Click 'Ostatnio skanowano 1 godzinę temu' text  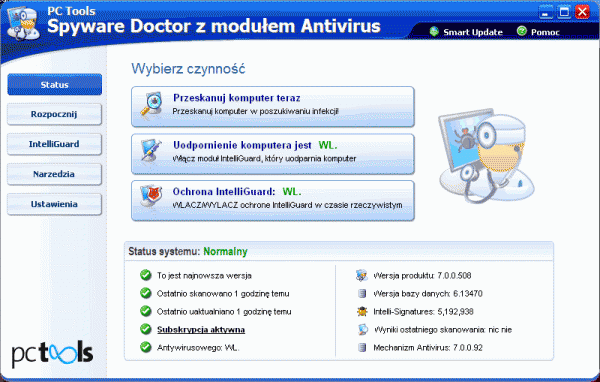click(x=223, y=294)
